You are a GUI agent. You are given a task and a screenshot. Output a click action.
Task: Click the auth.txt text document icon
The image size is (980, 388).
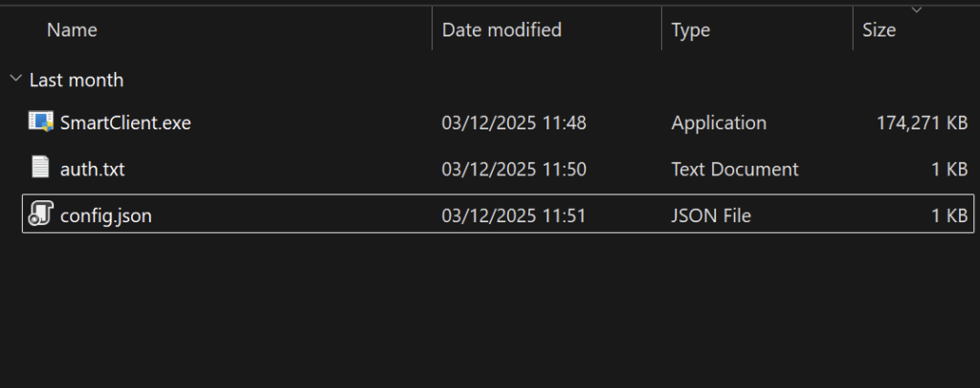pyautogui.click(x=40, y=169)
